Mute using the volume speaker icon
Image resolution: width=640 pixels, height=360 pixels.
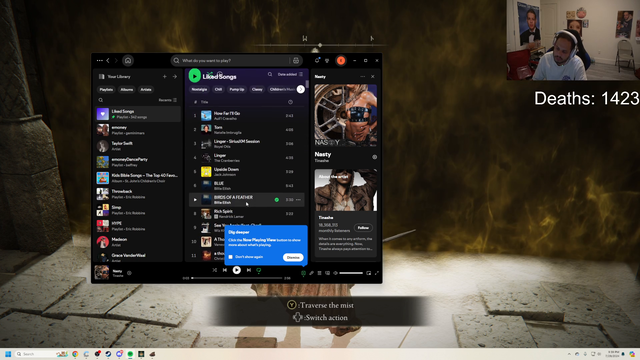point(336,273)
